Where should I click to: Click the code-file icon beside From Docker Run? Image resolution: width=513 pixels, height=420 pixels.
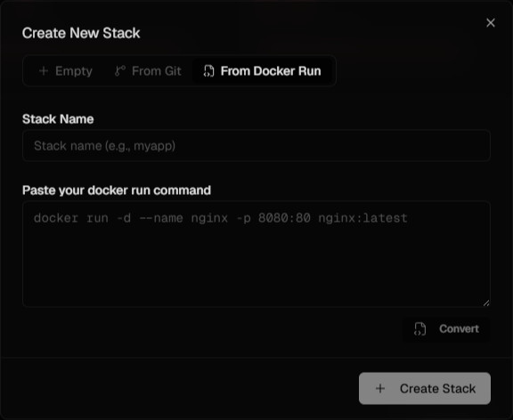point(208,71)
